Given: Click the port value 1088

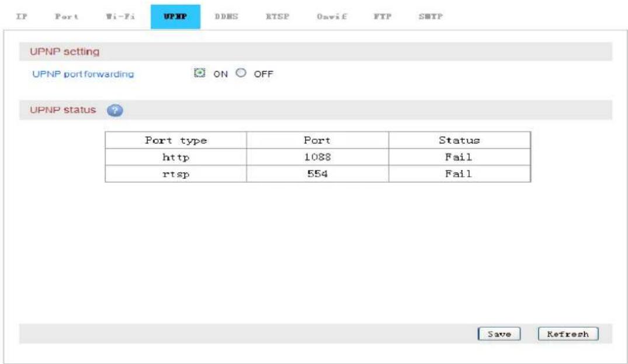Looking at the screenshot, I should (317, 157).
